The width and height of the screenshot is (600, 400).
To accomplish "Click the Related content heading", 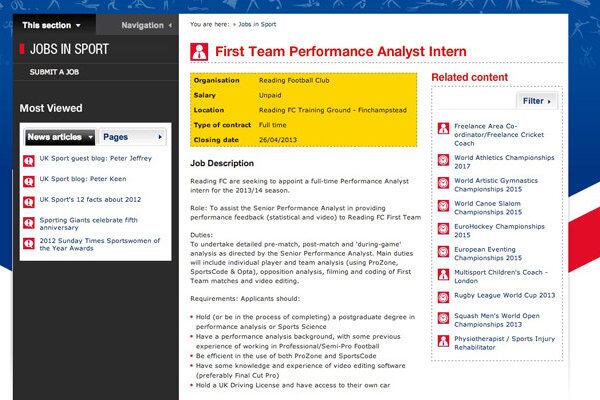I will 470,77.
